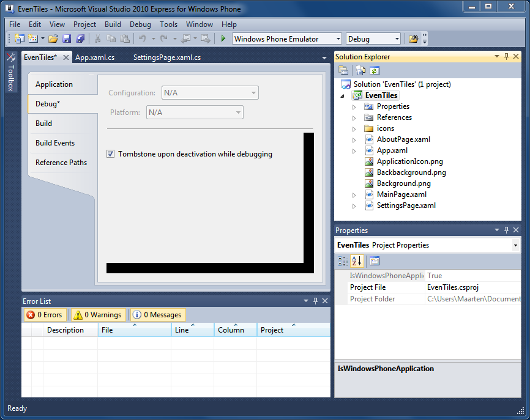Open the Debug solution configuration dropdown
530x420 pixels.
[373, 39]
